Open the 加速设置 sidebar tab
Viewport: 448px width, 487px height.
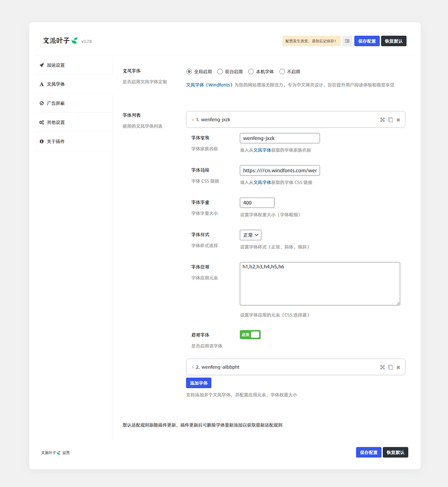[56, 65]
